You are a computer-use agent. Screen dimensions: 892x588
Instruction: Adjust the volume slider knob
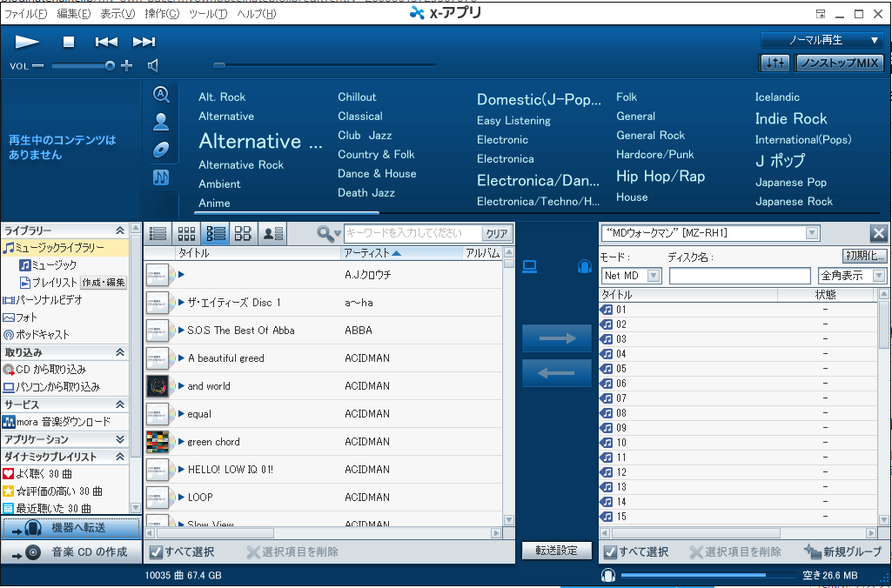(110, 66)
